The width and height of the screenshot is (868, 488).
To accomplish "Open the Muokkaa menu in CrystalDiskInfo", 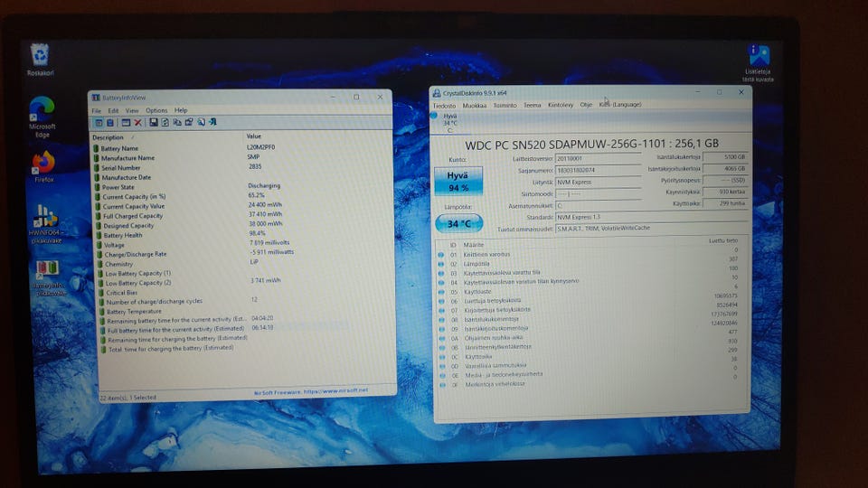I will point(475,105).
